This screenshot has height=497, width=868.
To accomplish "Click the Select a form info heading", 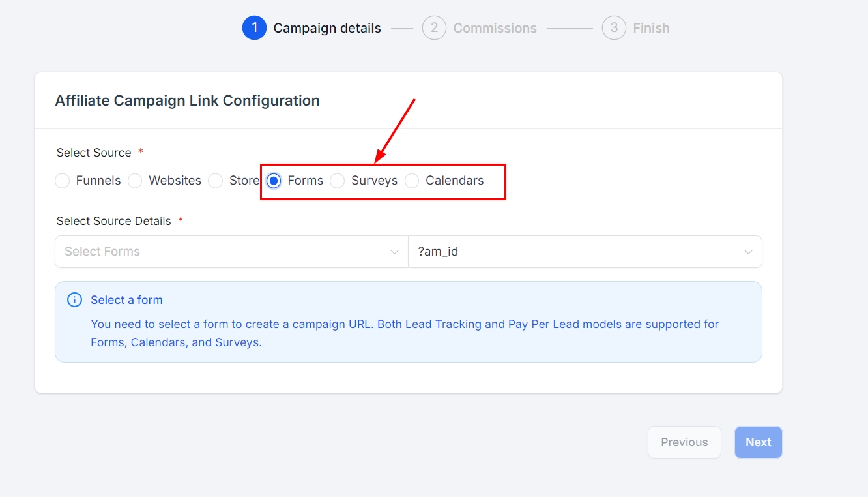I will [126, 300].
